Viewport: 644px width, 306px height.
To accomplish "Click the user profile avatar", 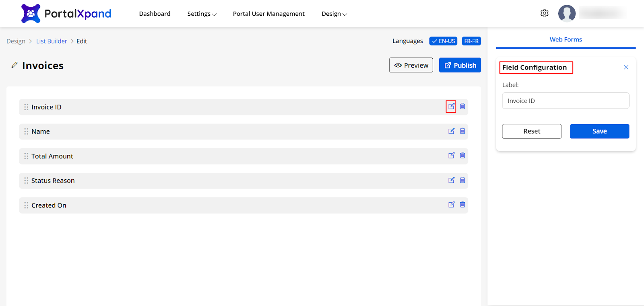I will [567, 13].
